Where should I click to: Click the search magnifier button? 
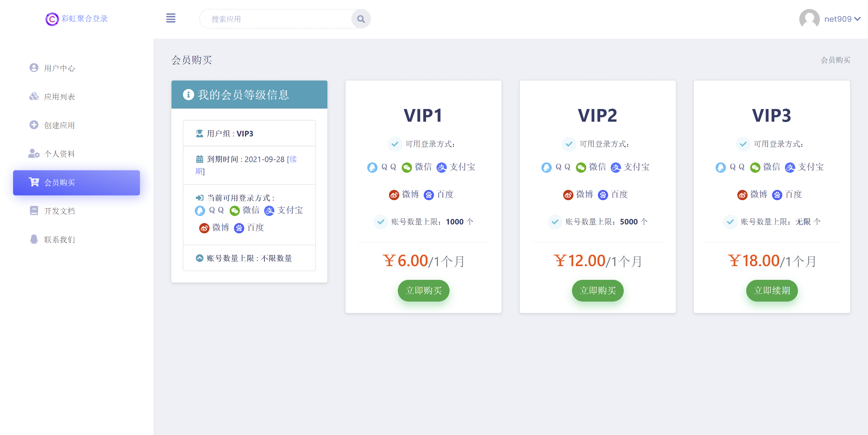[361, 19]
